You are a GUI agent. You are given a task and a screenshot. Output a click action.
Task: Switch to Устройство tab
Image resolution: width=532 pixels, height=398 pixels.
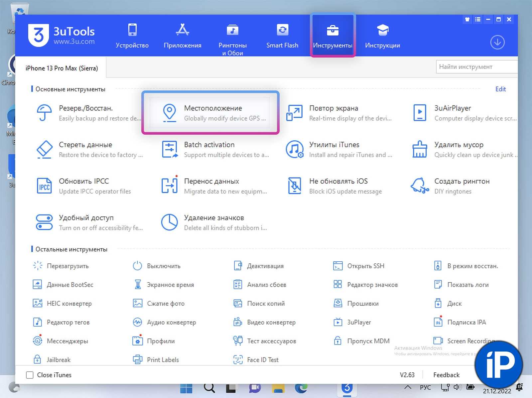point(132,36)
